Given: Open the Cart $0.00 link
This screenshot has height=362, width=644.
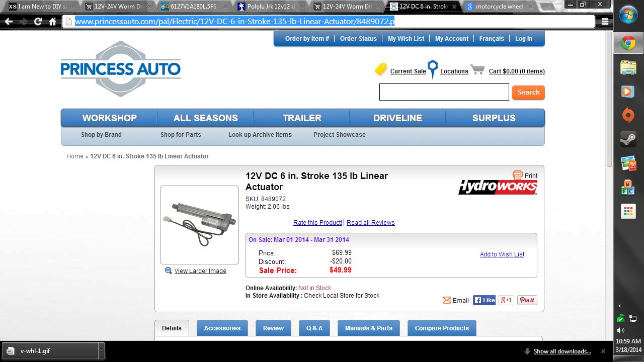Looking at the screenshot, I should point(517,71).
